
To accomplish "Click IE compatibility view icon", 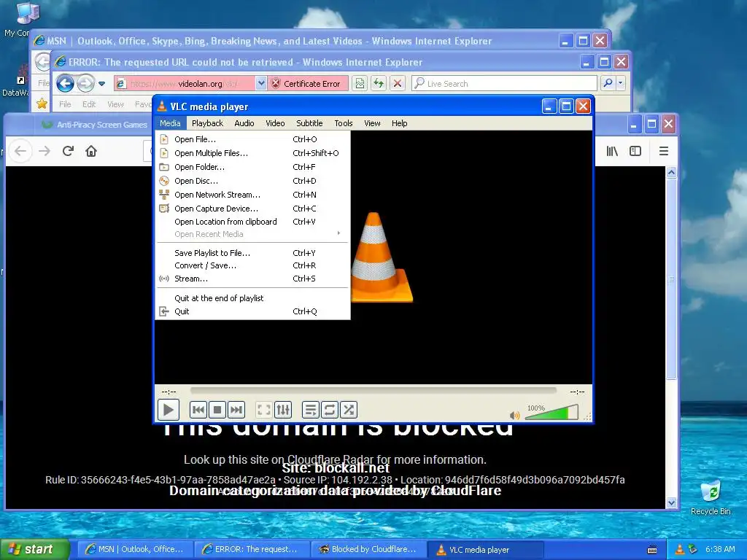I will [x=360, y=83].
